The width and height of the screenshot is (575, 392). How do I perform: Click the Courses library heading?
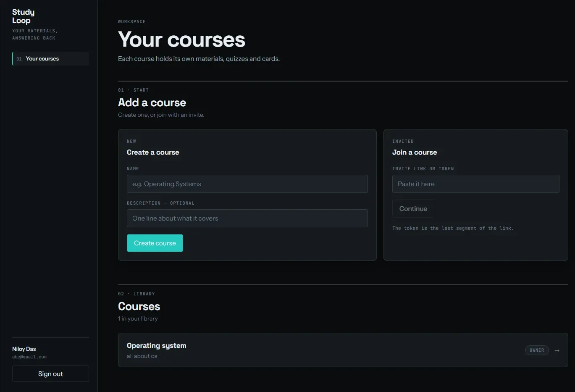pyautogui.click(x=139, y=306)
